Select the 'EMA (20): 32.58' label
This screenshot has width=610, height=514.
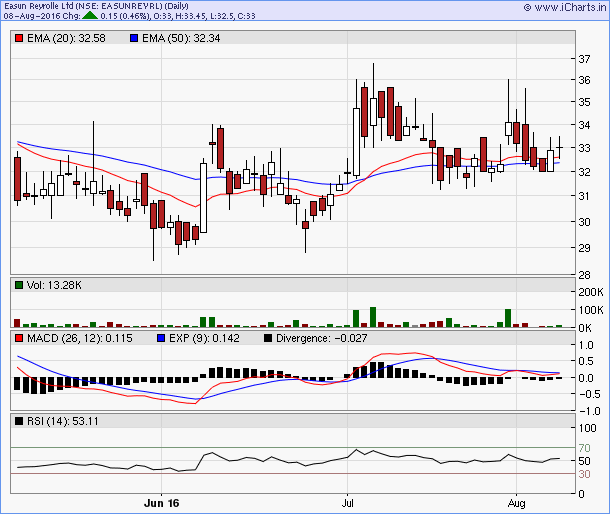coord(66,38)
